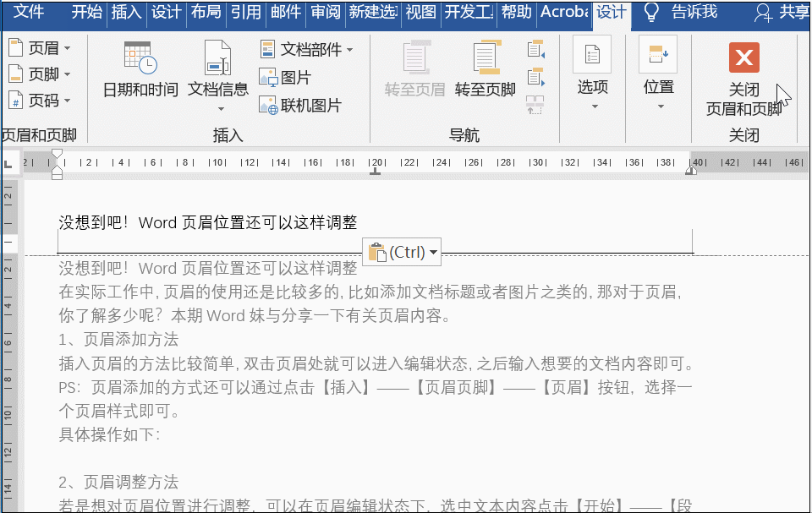Click header text 没想到吧！Word 页眉位置还可以这样调整

click(208, 222)
